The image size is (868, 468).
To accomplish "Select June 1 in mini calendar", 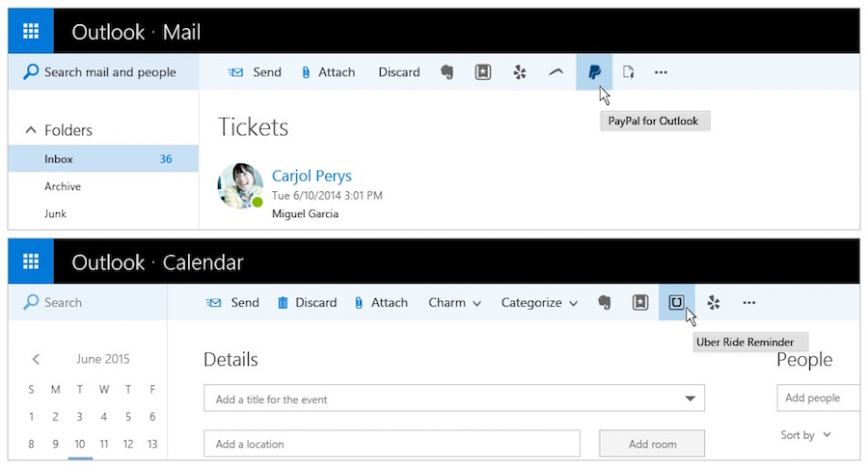I will [31, 417].
